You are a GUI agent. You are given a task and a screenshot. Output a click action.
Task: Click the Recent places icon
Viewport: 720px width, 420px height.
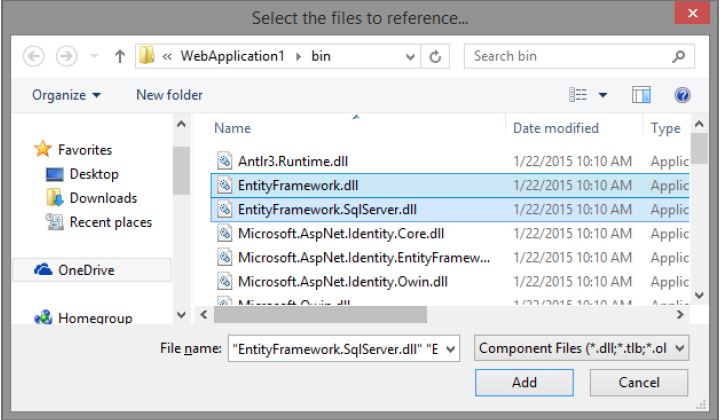pos(54,222)
